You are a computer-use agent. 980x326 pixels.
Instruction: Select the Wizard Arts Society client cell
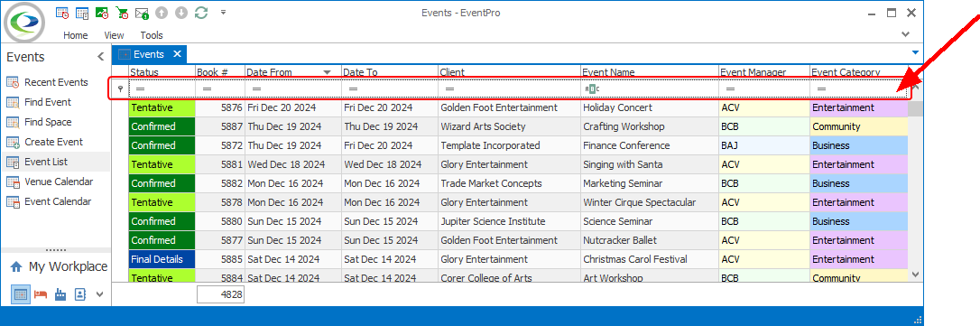509,126
